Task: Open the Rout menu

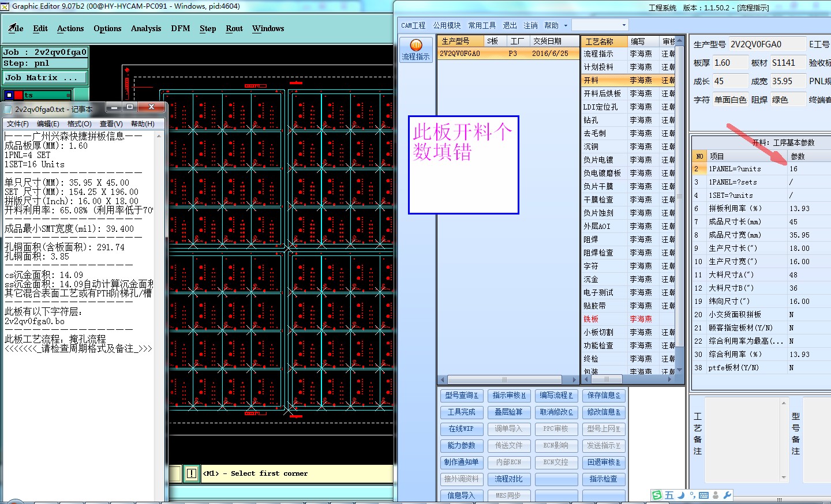Action: click(x=234, y=28)
